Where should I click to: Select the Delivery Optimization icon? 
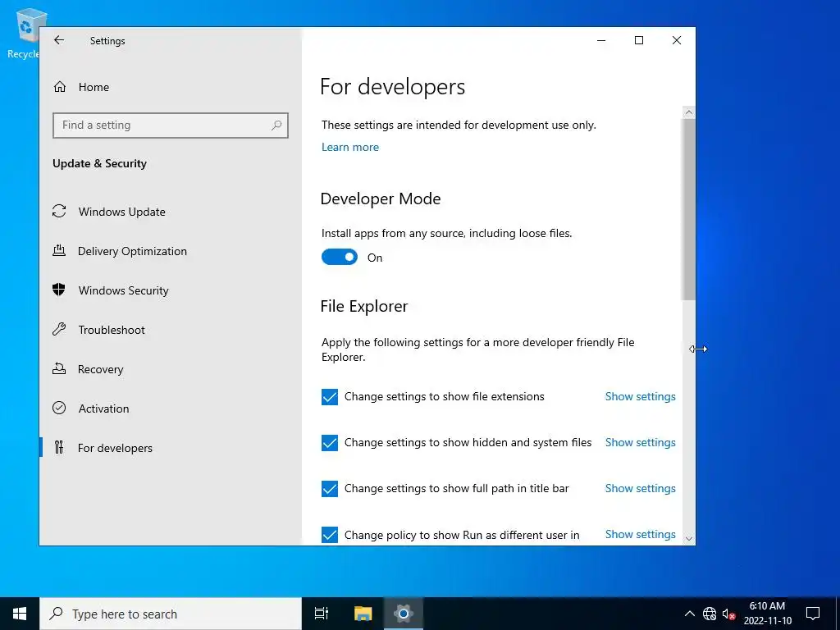tap(59, 250)
